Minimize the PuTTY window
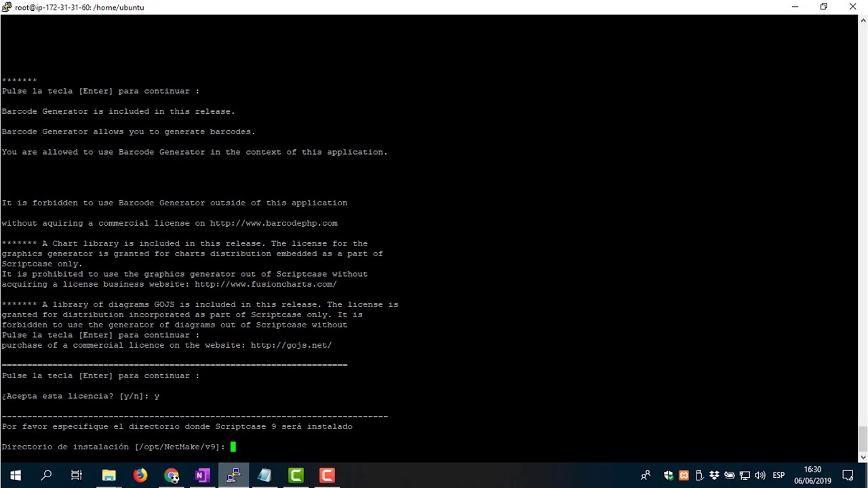The width and height of the screenshot is (868, 488). click(x=795, y=7)
